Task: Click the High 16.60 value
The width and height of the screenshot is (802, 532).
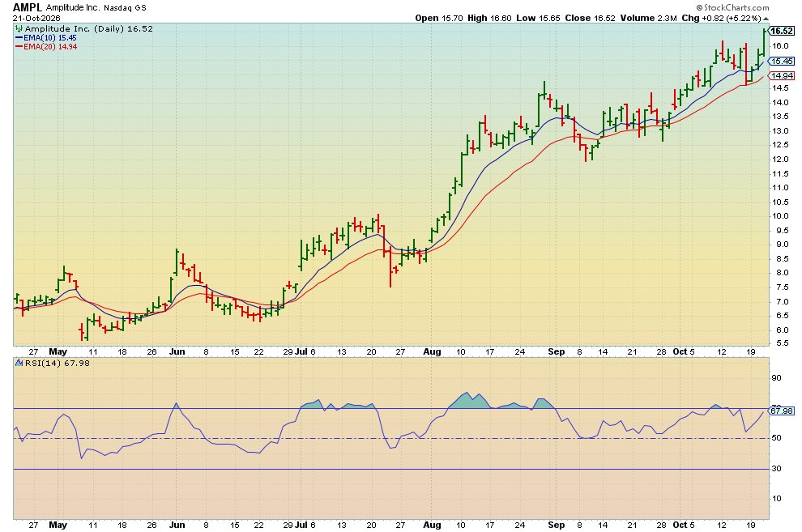Action: pyautogui.click(x=489, y=18)
